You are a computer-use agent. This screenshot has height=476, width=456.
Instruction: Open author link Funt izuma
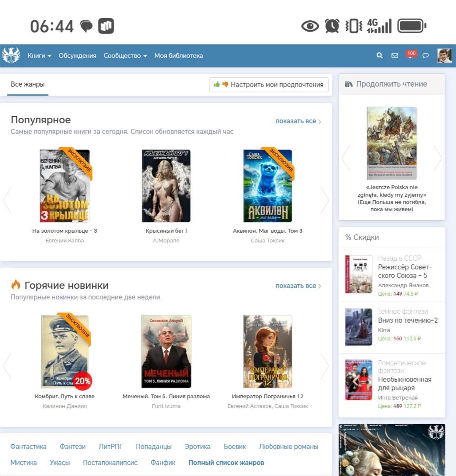point(166,406)
